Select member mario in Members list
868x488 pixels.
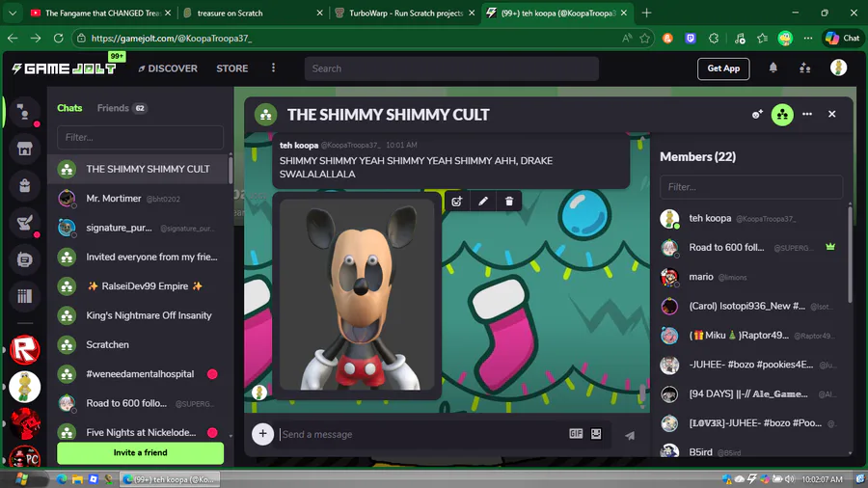(x=750, y=277)
